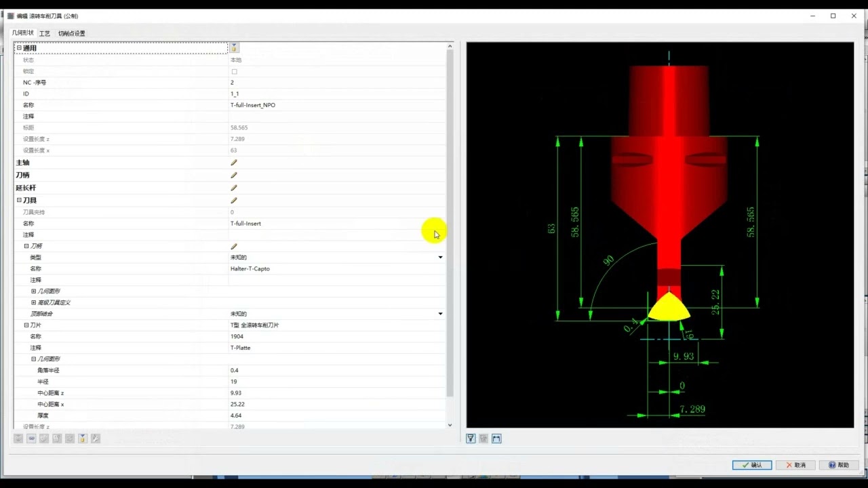Click the link icon in the bottom-left toolbar
The width and height of the screenshot is (868, 488).
[31, 439]
